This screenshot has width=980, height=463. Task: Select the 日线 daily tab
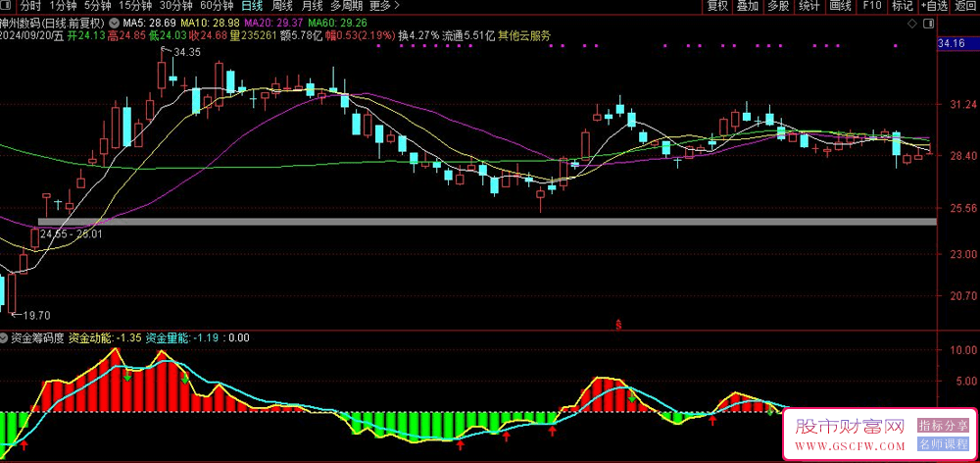point(252,6)
